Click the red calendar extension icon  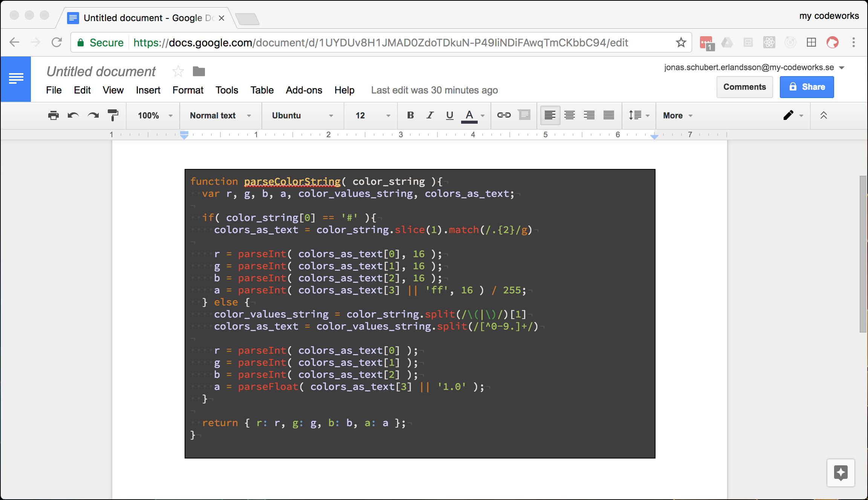point(706,43)
